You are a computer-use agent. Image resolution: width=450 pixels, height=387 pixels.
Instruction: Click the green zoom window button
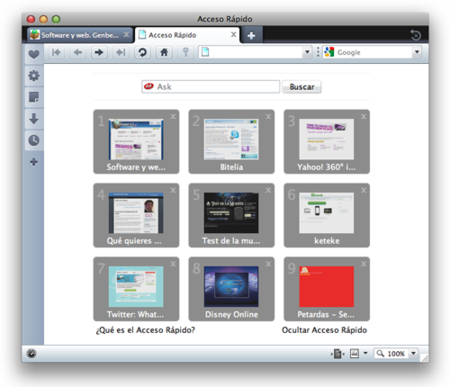(x=56, y=19)
